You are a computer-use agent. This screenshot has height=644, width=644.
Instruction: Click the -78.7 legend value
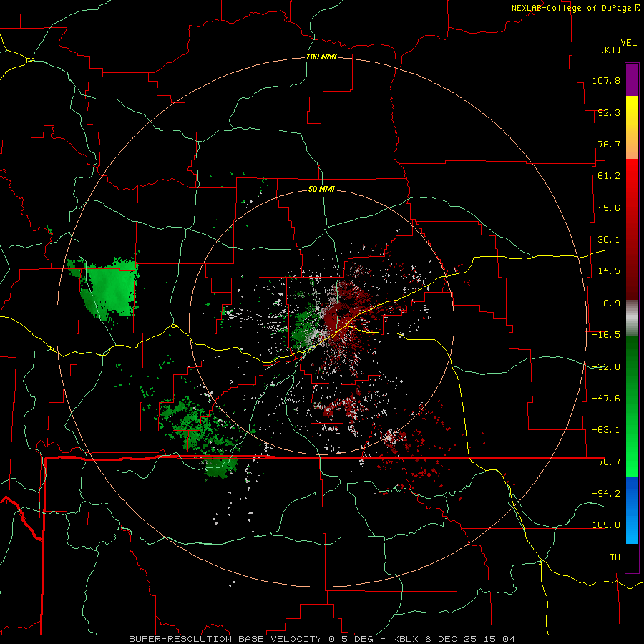point(606,462)
